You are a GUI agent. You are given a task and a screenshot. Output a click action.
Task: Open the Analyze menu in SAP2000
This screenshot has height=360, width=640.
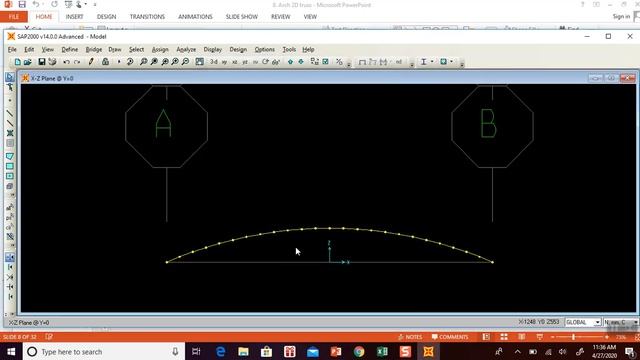(x=186, y=49)
